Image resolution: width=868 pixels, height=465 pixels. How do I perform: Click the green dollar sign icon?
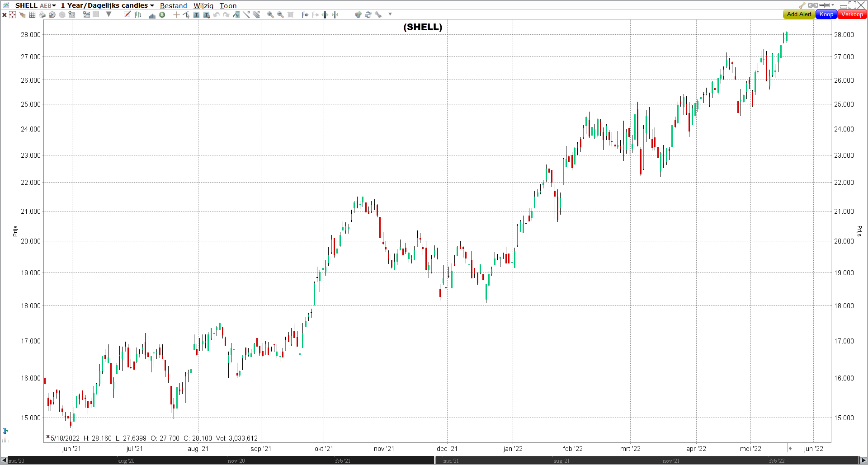(x=162, y=14)
